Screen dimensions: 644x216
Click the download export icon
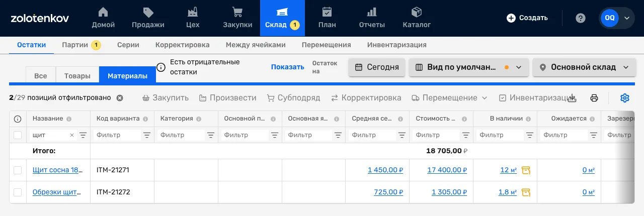[572, 98]
